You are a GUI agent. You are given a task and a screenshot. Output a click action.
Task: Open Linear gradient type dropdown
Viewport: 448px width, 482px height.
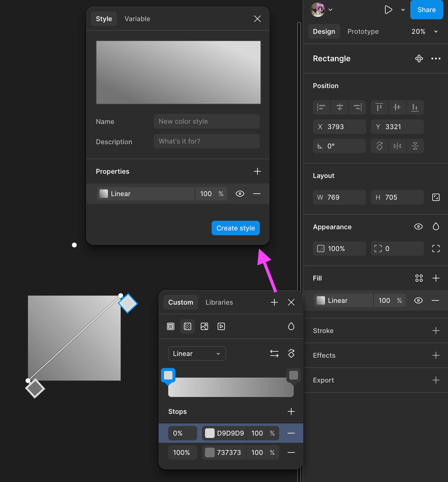[x=197, y=354]
